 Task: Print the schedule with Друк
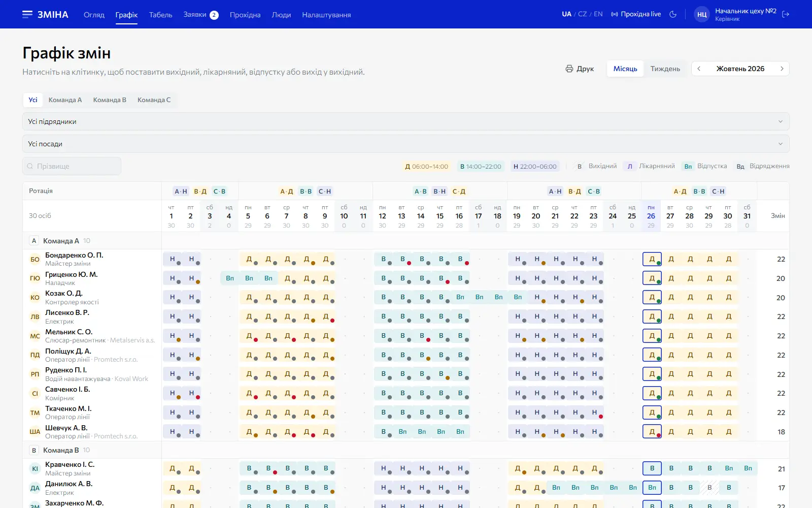point(580,69)
